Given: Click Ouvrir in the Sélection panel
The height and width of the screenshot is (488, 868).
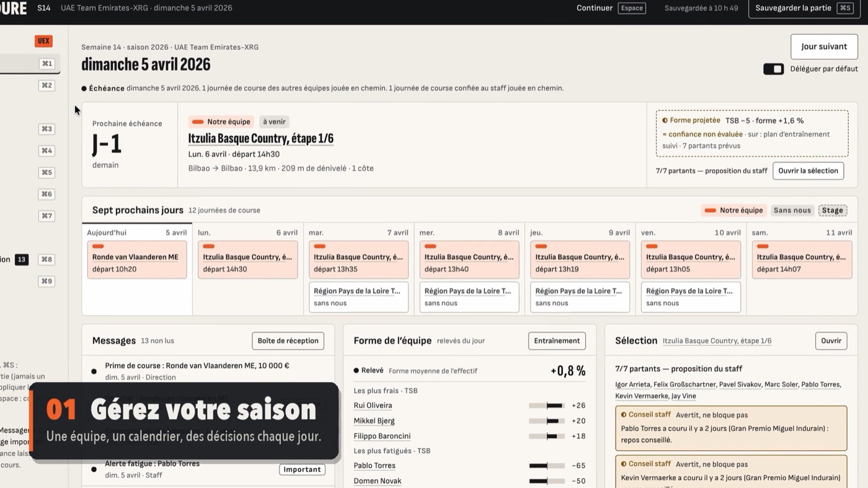Looking at the screenshot, I should tap(831, 340).
